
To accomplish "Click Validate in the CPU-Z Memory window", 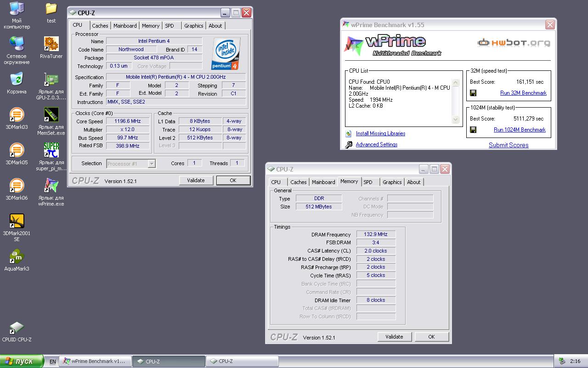I will click(395, 337).
